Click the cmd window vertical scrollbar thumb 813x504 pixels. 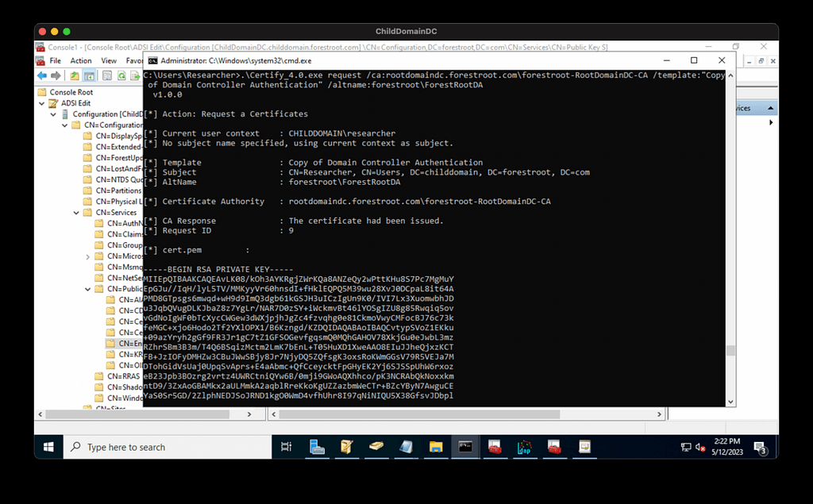pyautogui.click(x=730, y=350)
